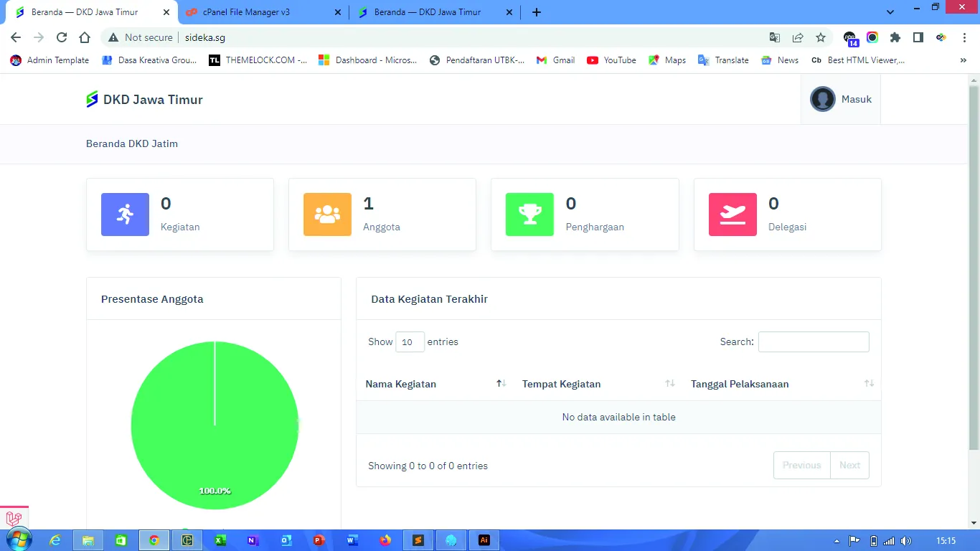Sort by Tempat Kegiatan column arrows
The width and height of the screenshot is (980, 551).
[x=670, y=384]
